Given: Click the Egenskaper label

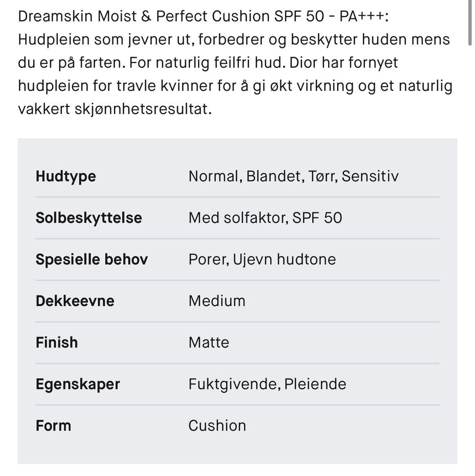Looking at the screenshot, I should tap(78, 384).
